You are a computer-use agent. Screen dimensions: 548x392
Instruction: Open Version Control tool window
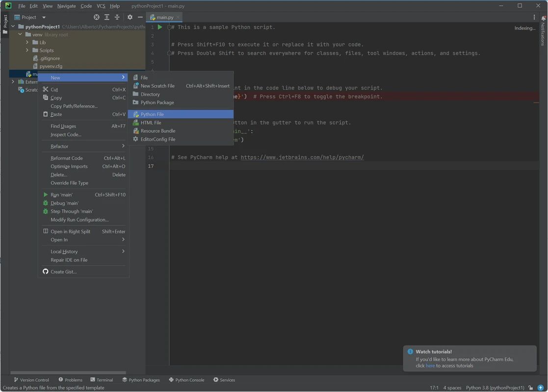tap(31, 380)
